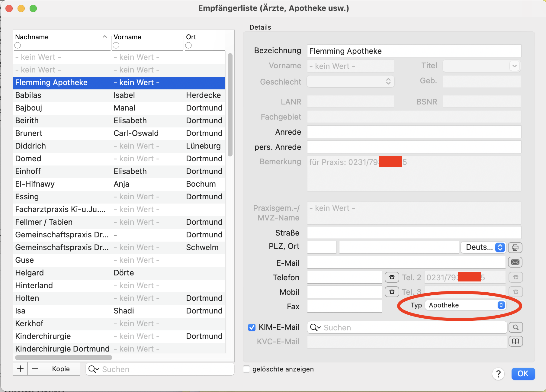546x392 pixels.
Task: Confirm with the OK button
Action: (x=523, y=374)
